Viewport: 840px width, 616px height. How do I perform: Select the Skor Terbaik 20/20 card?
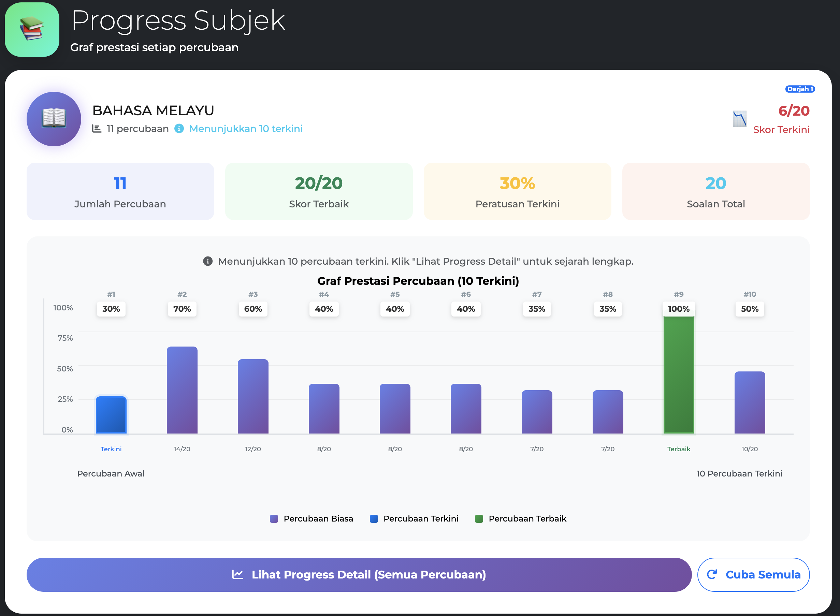click(x=319, y=191)
